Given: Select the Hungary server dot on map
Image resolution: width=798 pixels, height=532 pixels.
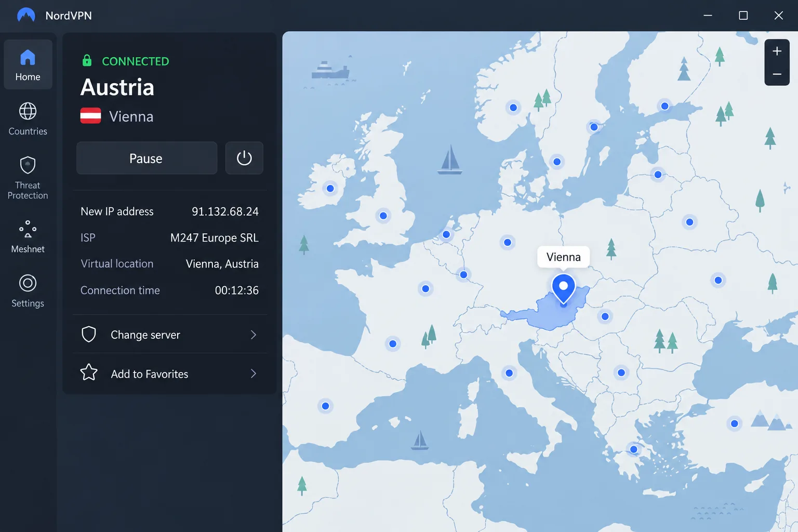Looking at the screenshot, I should (605, 316).
